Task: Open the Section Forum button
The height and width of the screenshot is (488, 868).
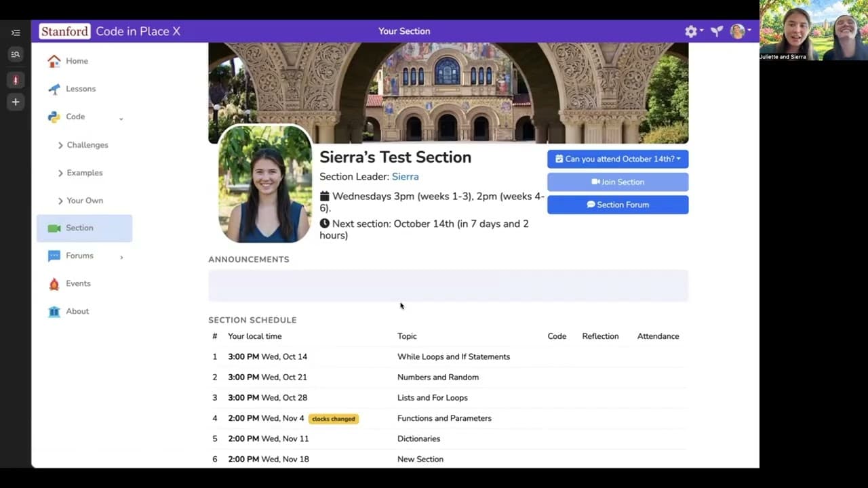Action: (x=618, y=205)
